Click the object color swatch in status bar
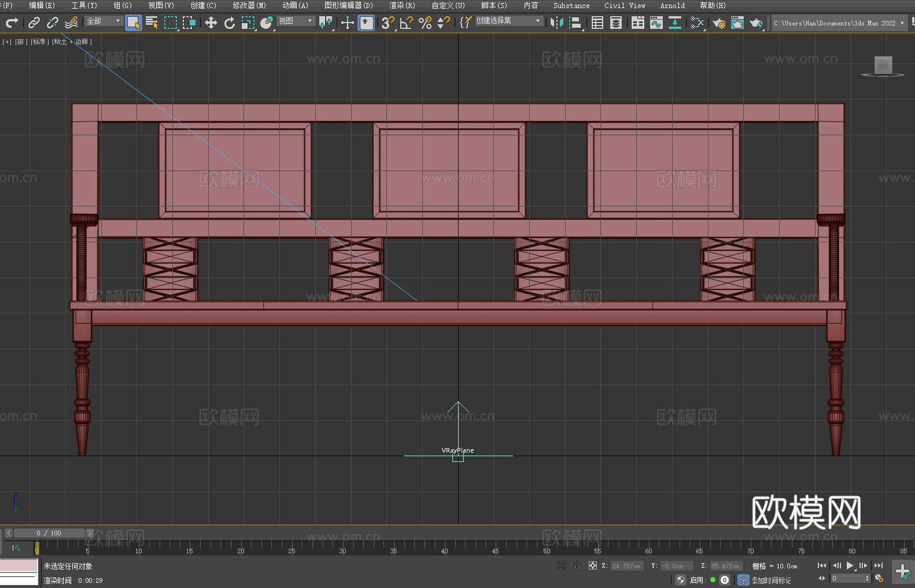This screenshot has width=915, height=588. [x=19, y=565]
